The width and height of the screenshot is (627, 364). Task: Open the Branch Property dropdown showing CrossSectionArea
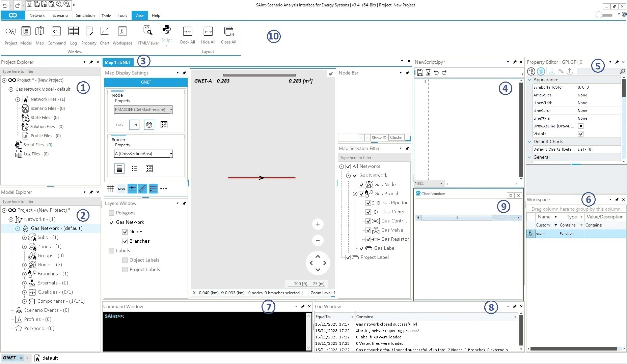pyautogui.click(x=171, y=154)
